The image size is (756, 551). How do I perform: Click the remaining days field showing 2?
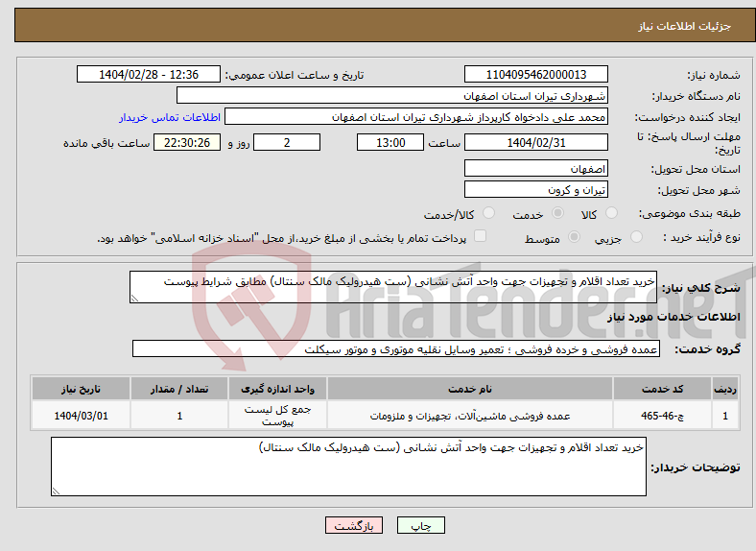pyautogui.click(x=287, y=142)
